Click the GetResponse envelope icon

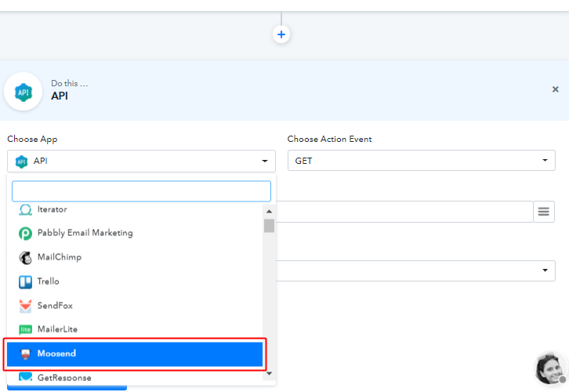tap(25, 376)
